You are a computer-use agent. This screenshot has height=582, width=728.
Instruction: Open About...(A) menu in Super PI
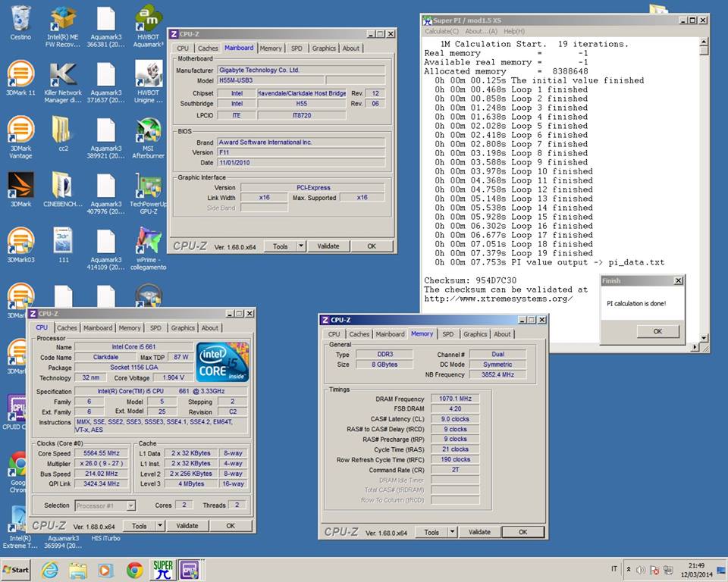[x=481, y=31]
